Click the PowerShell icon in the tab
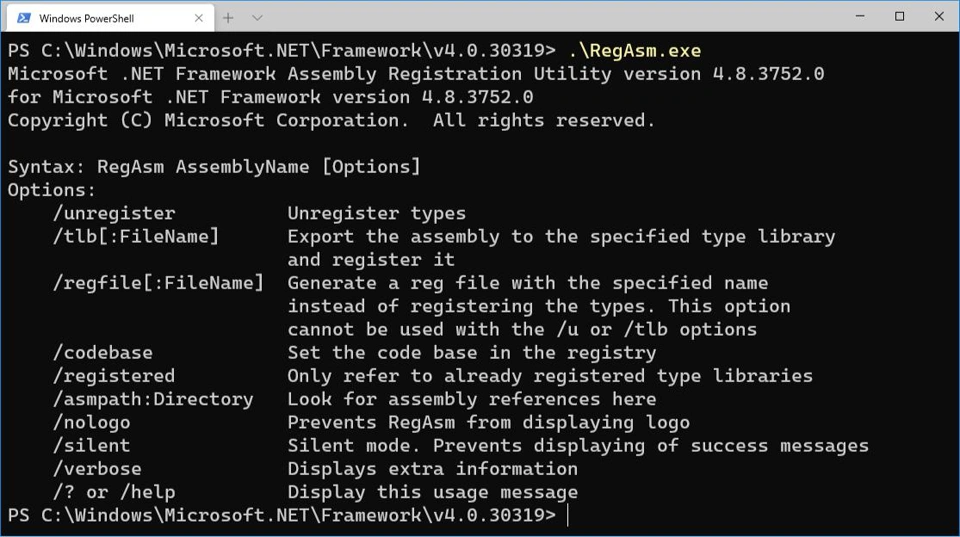 point(23,18)
